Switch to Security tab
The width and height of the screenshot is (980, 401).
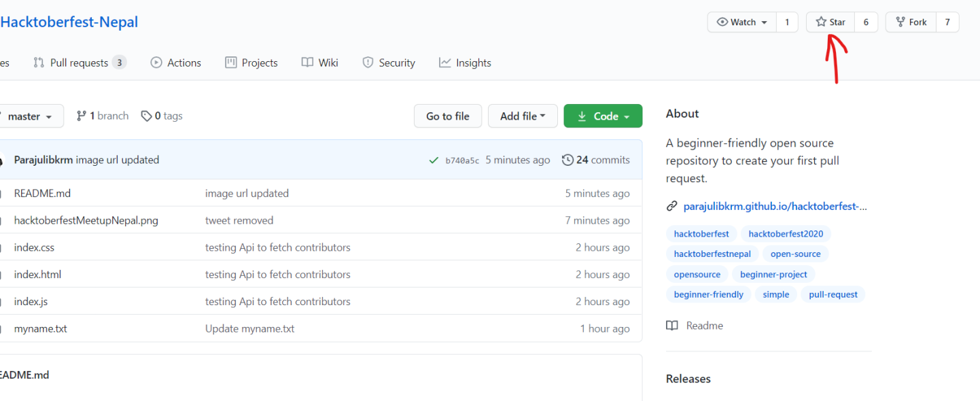[x=389, y=63]
